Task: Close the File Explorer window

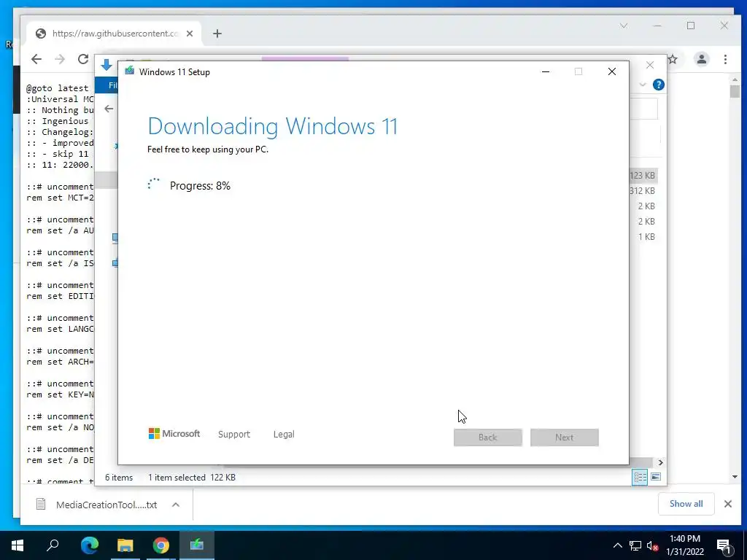Action: [650, 65]
